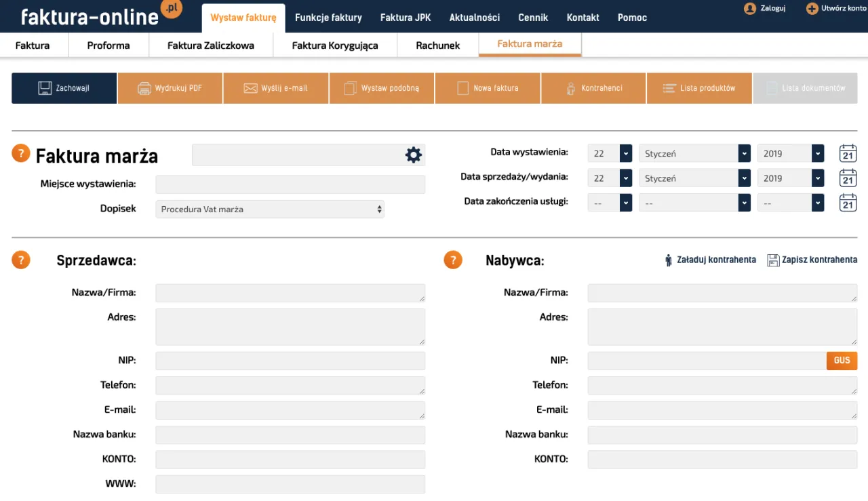868x501 pixels.
Task: Open calendar icon for Data zakończenia usługi
Action: 848,203
